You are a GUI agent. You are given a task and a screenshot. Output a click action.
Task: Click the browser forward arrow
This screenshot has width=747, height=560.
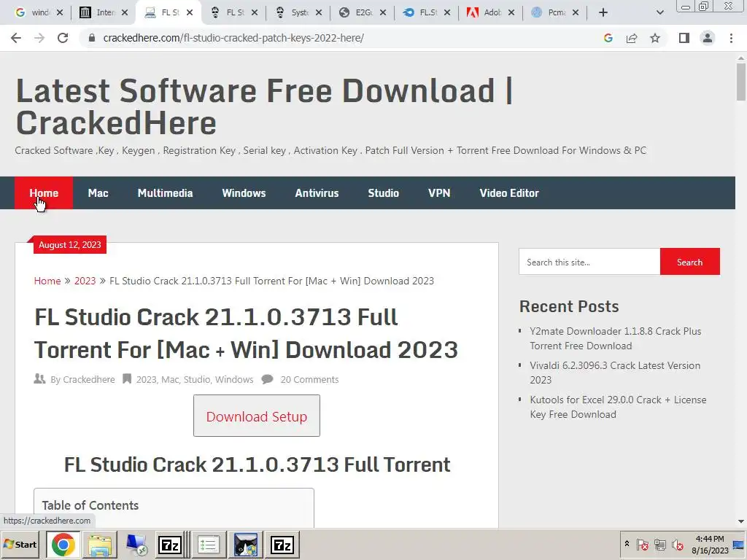pos(39,38)
